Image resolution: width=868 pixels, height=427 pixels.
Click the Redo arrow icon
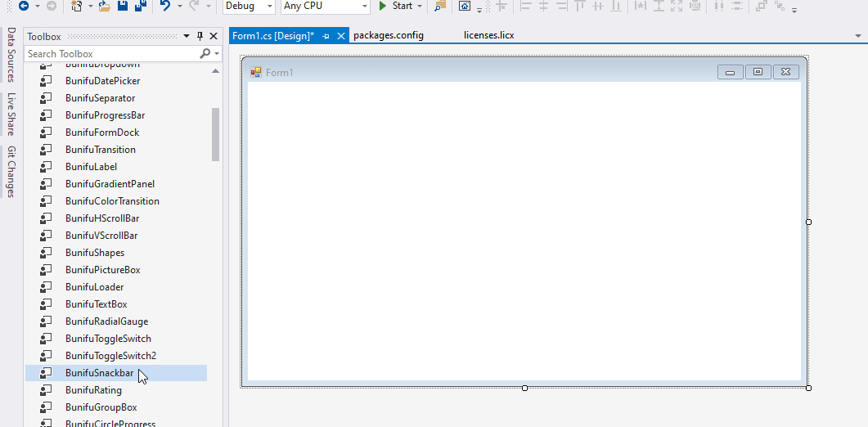click(x=195, y=6)
